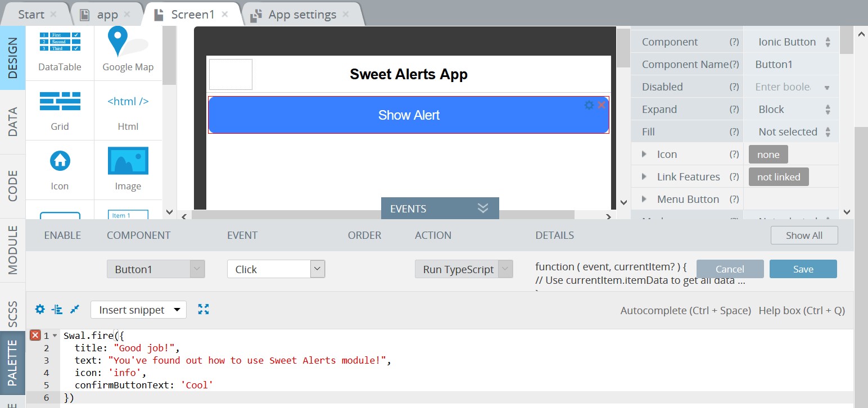
Task: Open the MODULE side tab
Action: tap(13, 250)
